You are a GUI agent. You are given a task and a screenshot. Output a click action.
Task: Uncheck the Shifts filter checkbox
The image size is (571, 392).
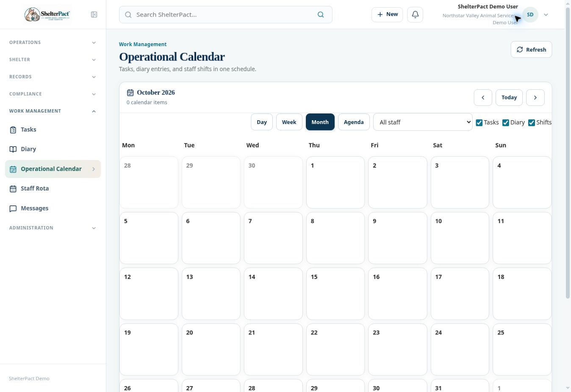(532, 122)
